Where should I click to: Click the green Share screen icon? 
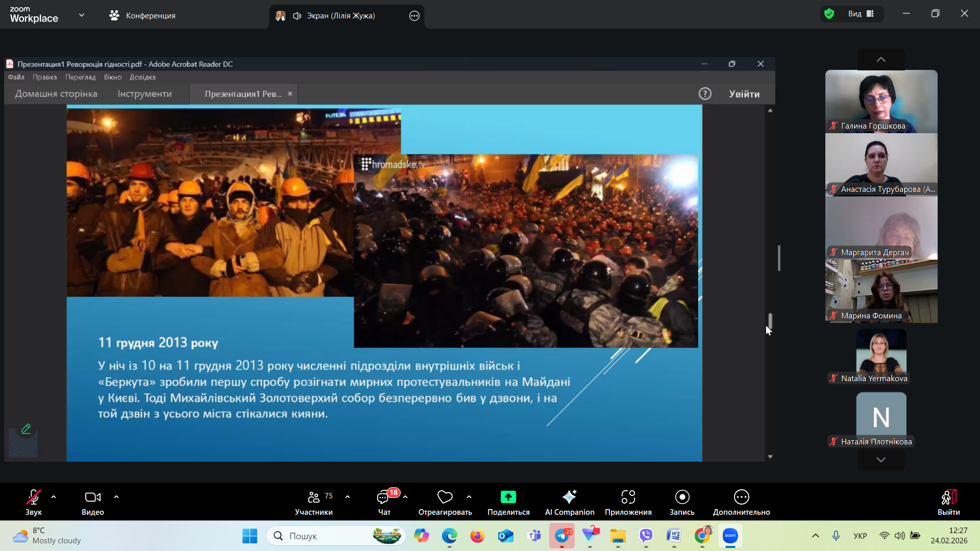click(508, 497)
